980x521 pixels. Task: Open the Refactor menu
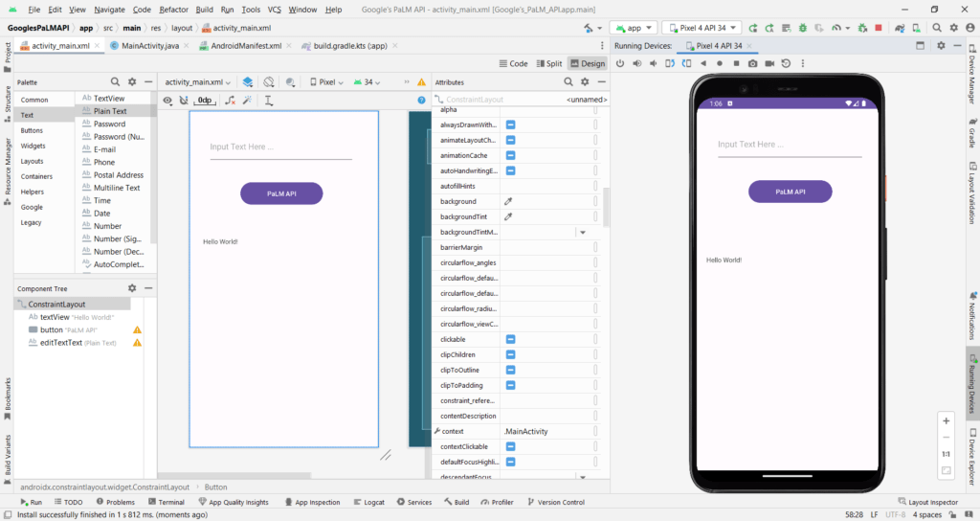[x=174, y=10]
